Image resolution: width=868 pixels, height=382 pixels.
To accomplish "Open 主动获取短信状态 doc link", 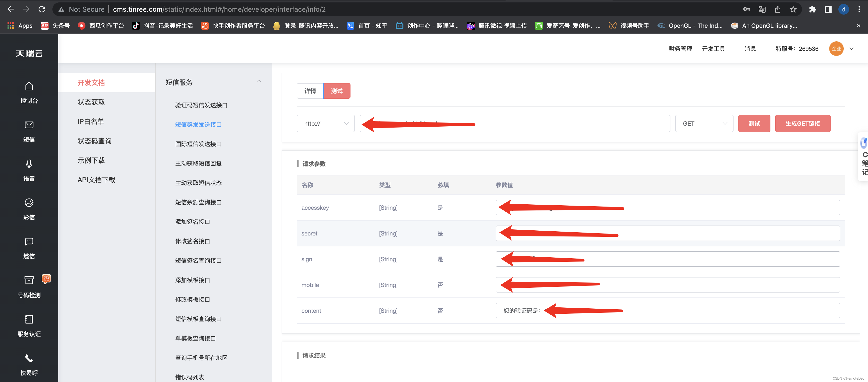I will [x=199, y=183].
